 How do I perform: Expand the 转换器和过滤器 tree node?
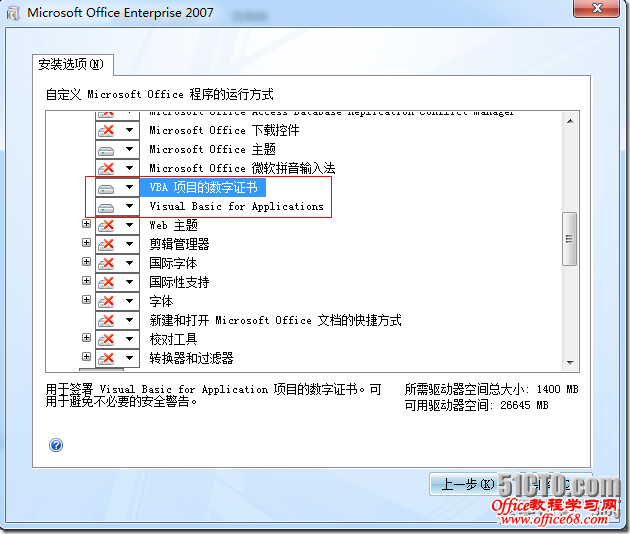point(86,356)
